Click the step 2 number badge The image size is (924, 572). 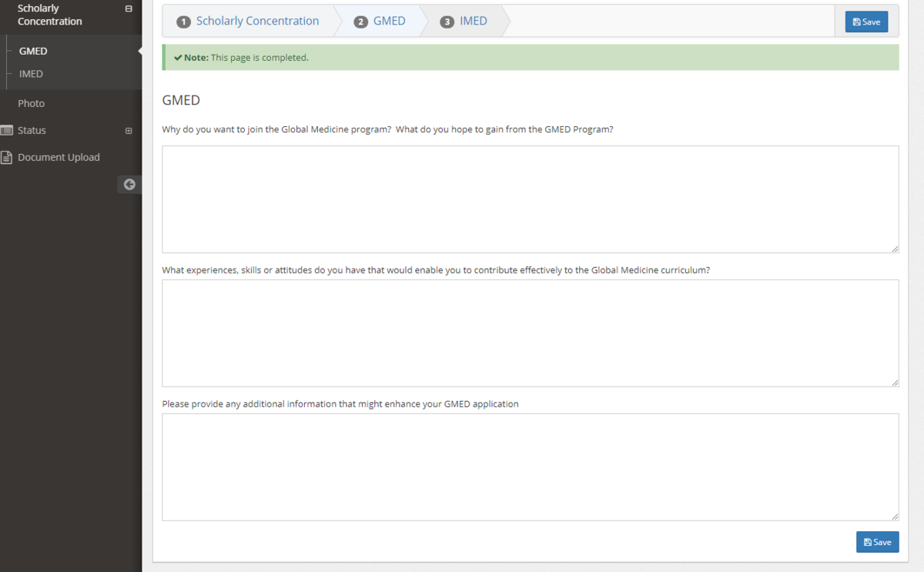[360, 22]
